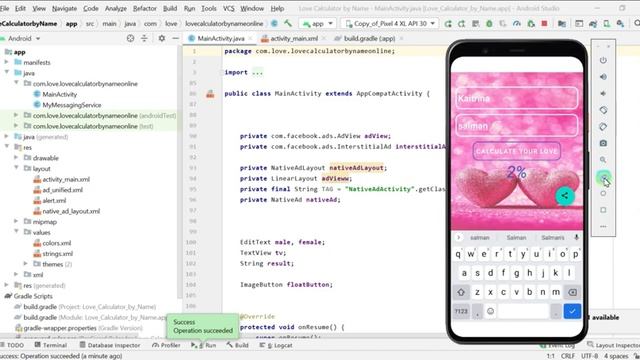
Task: Select MyMessagingService in project tree
Action: tap(72, 105)
